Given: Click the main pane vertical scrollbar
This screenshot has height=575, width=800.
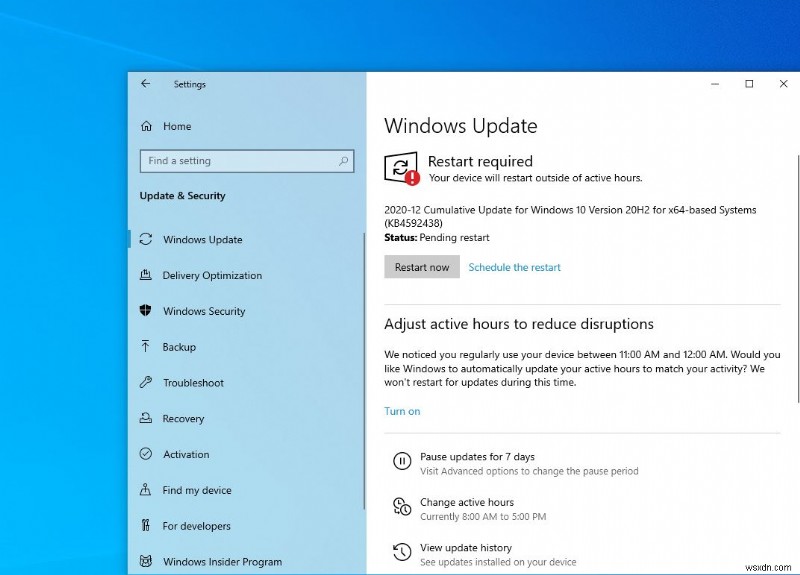Looking at the screenshot, I should (797, 279).
